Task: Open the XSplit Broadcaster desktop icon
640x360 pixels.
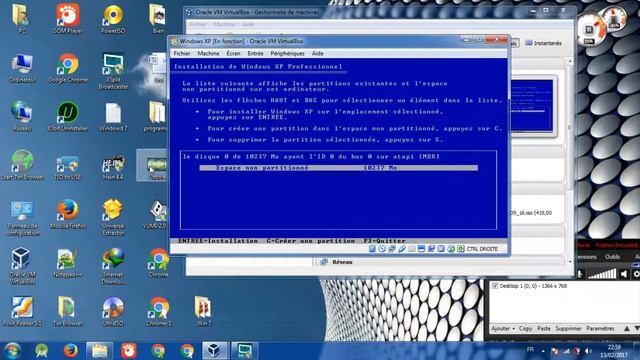Action: tap(113, 71)
